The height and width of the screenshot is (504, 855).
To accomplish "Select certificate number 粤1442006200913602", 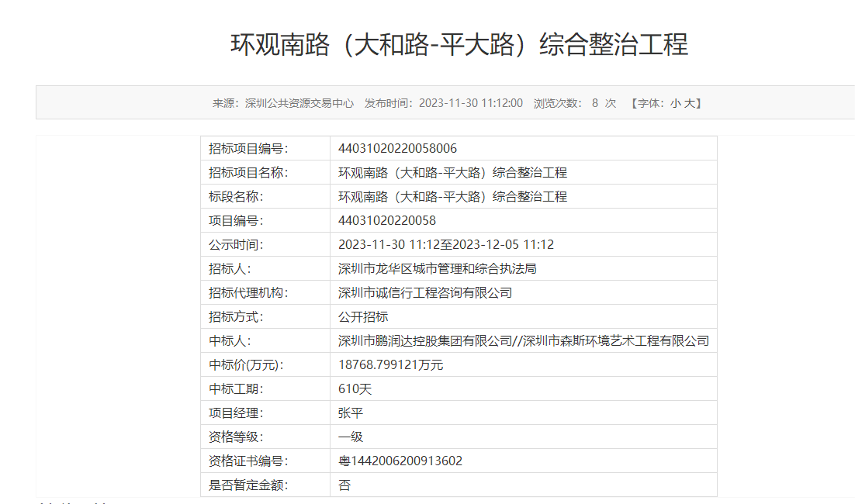I will pos(400,461).
